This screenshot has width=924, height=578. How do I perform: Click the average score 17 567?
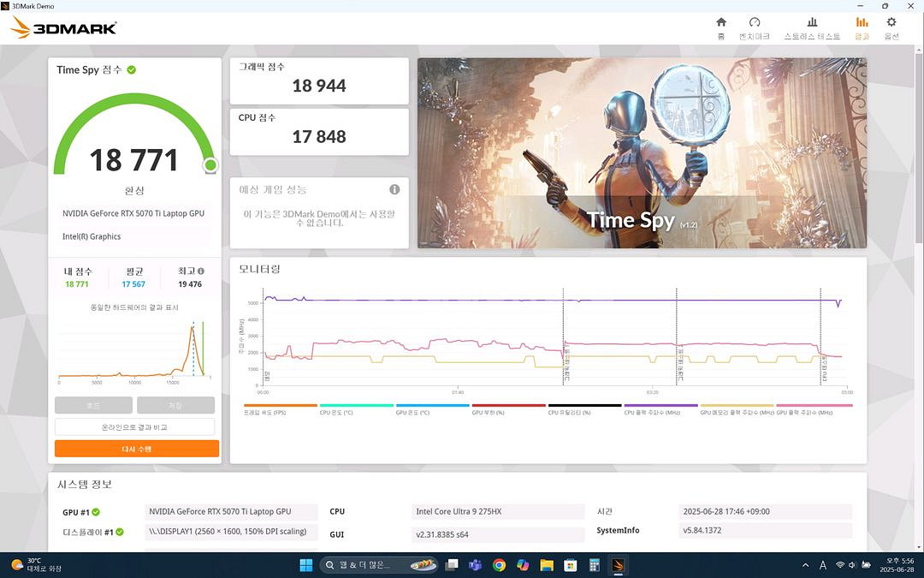pos(133,284)
